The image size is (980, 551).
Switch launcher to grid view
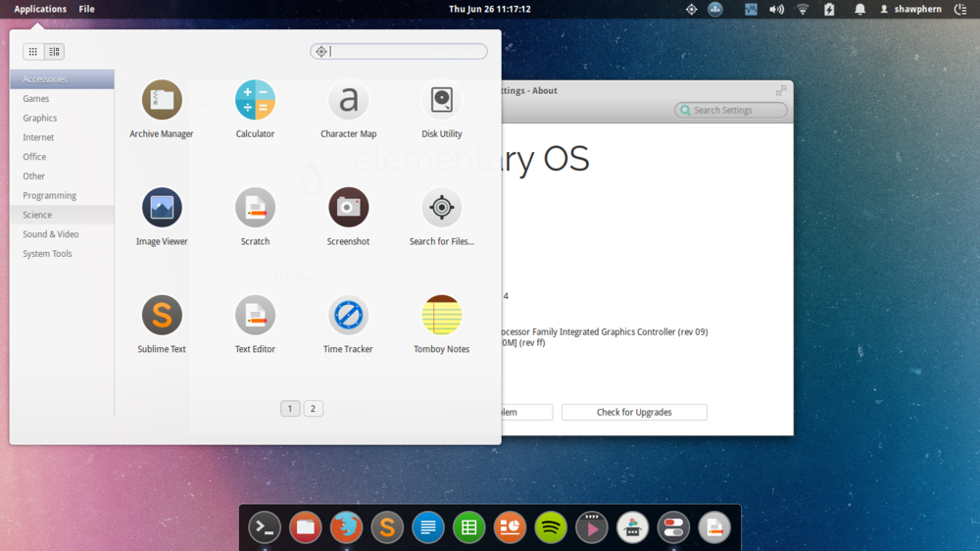click(x=33, y=51)
